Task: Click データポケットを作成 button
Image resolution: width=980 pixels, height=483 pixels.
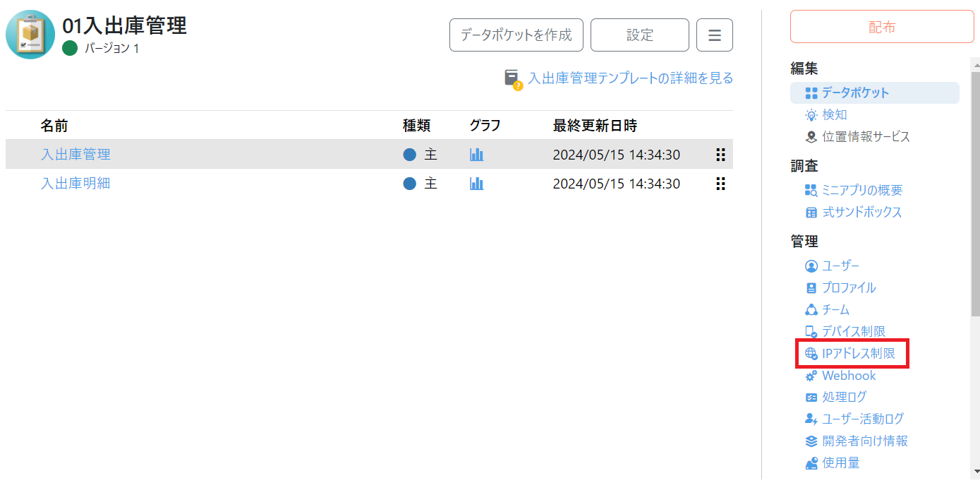Action: pyautogui.click(x=516, y=35)
